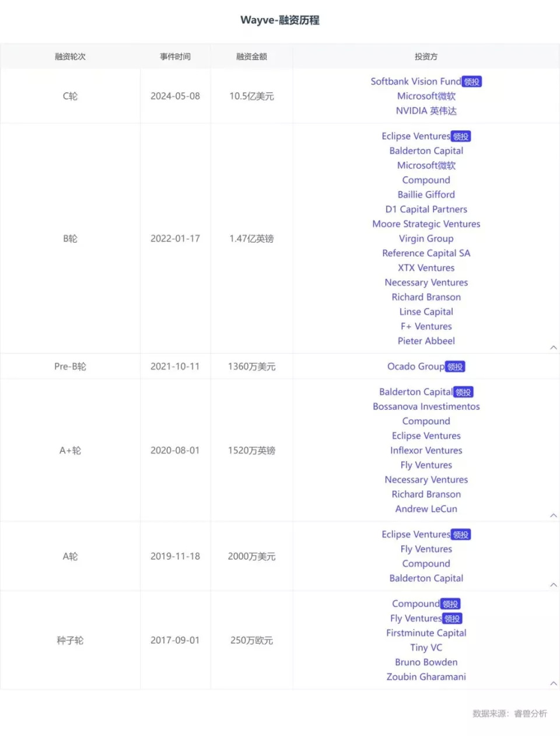Click 领投 badge next to Balderton Capital in A+轮
The width and height of the screenshot is (560, 736).
pyautogui.click(x=464, y=392)
